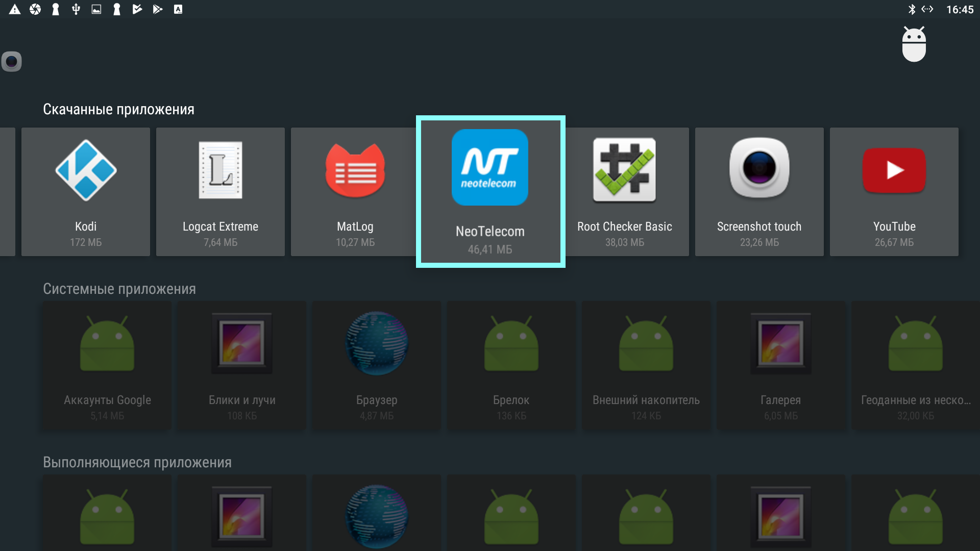Click the 26,67 МБ size text

point(894,242)
